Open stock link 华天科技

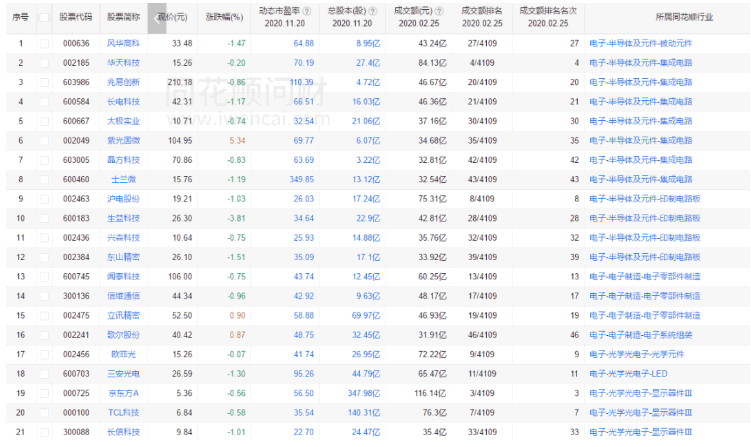(x=124, y=63)
